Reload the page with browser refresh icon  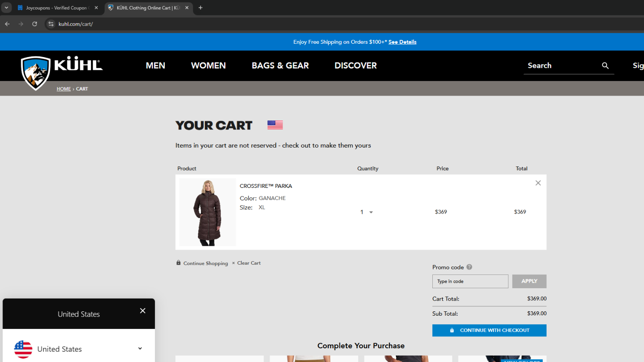[35, 24]
